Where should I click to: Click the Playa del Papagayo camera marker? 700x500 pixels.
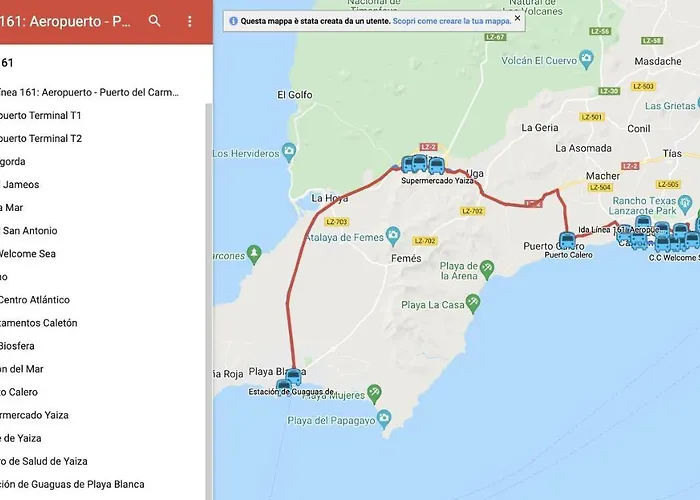coord(382,418)
